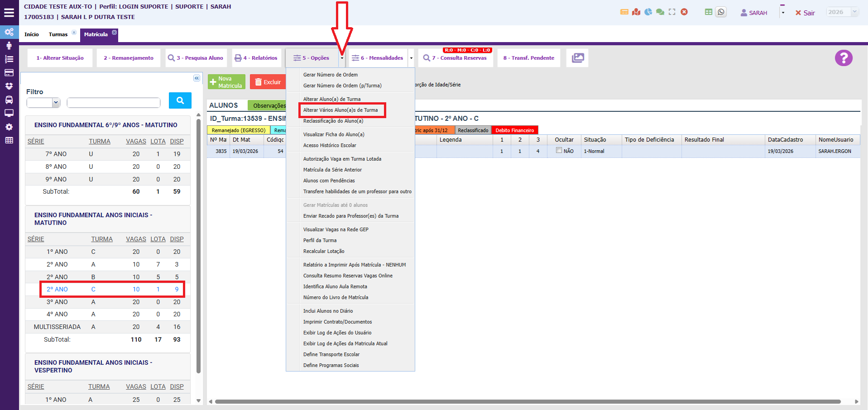Open the hamburger main menu

click(x=9, y=13)
